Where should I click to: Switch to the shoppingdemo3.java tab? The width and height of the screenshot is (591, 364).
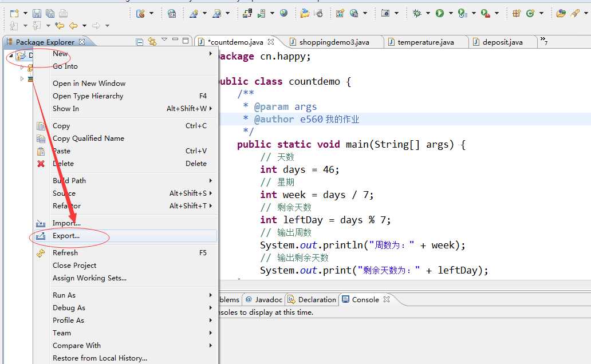(334, 42)
